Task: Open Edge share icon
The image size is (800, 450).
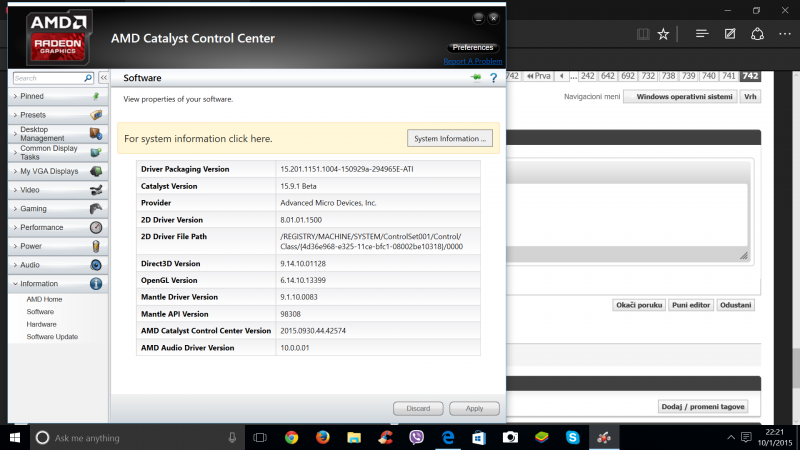Action: click(757, 34)
